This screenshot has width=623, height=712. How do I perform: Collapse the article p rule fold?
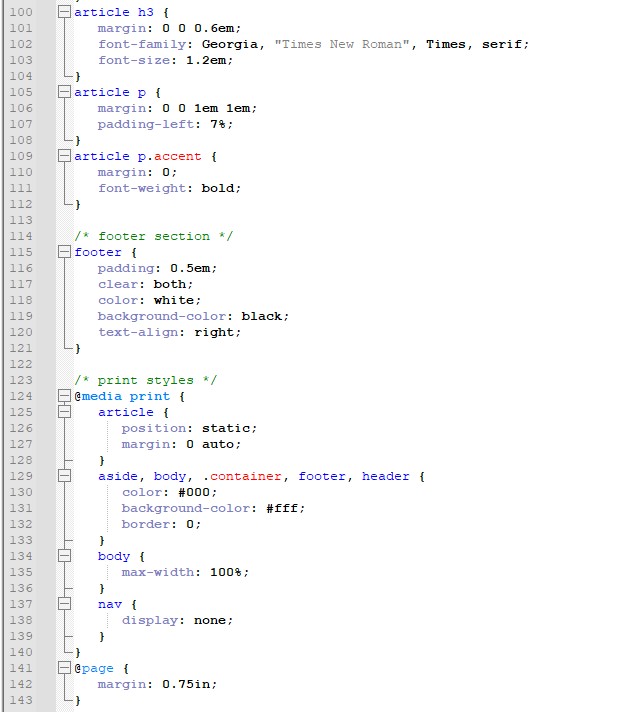64,92
